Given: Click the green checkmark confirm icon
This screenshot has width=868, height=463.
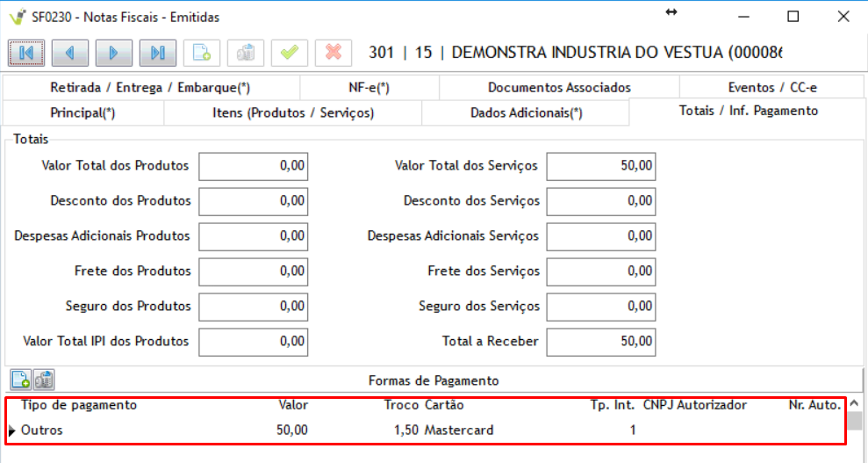Looking at the screenshot, I should (290, 53).
